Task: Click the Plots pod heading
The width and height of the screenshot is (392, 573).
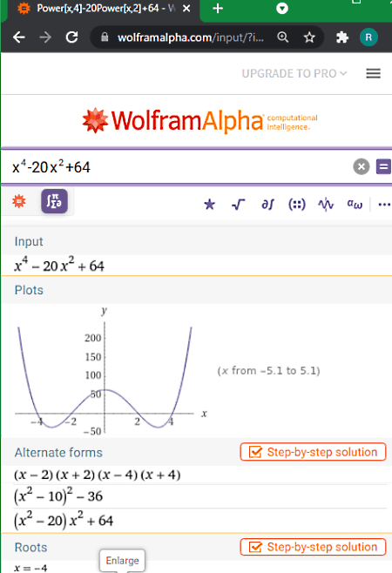Action: [29, 290]
